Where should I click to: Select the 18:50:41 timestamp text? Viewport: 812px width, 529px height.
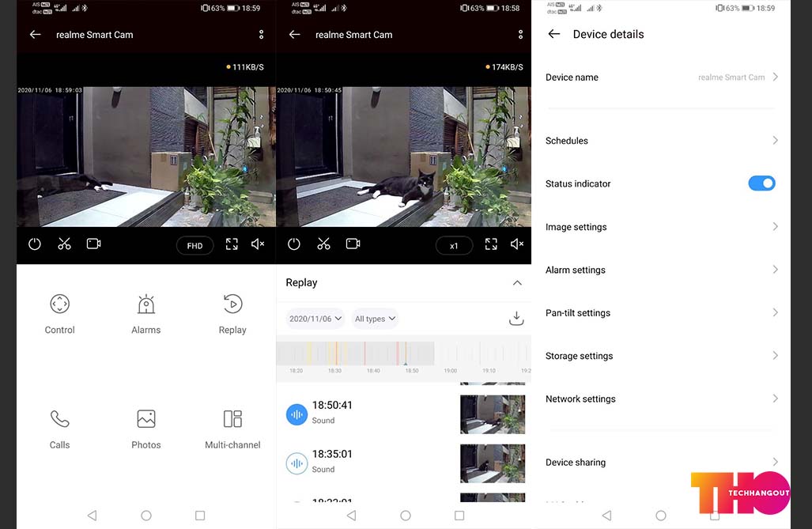332,405
